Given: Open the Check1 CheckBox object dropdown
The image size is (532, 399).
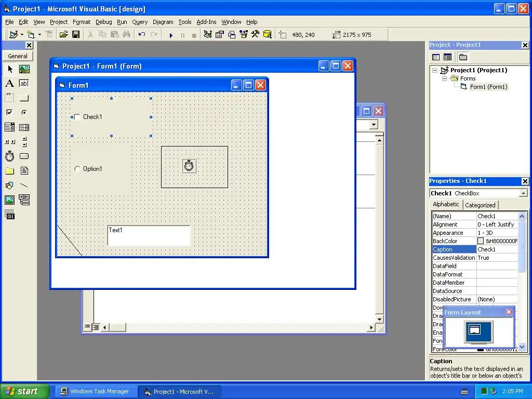Looking at the screenshot, I should point(523,193).
